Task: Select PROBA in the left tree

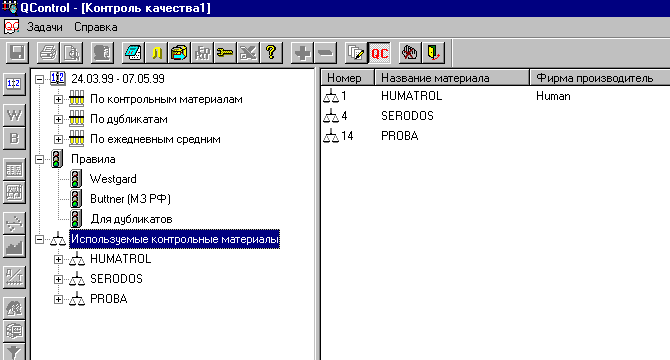Action: pyautogui.click(x=109, y=299)
